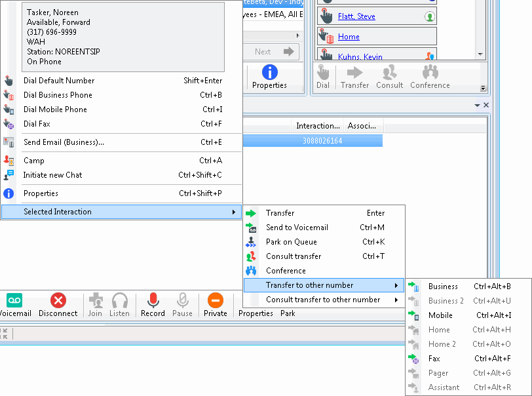The height and width of the screenshot is (396, 532).
Task: Click the Kuhns, Kevin directory link
Action: pyautogui.click(x=360, y=56)
